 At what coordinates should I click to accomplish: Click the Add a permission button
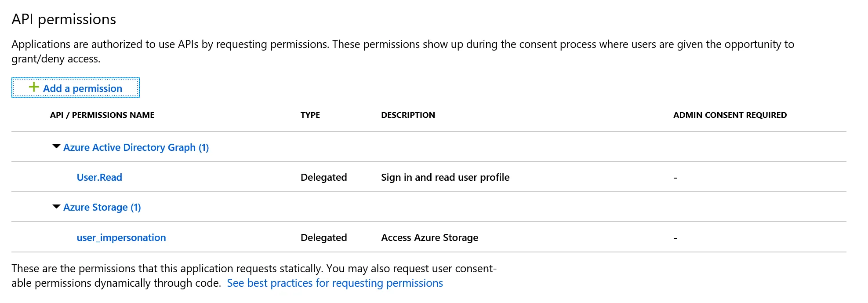tap(76, 88)
